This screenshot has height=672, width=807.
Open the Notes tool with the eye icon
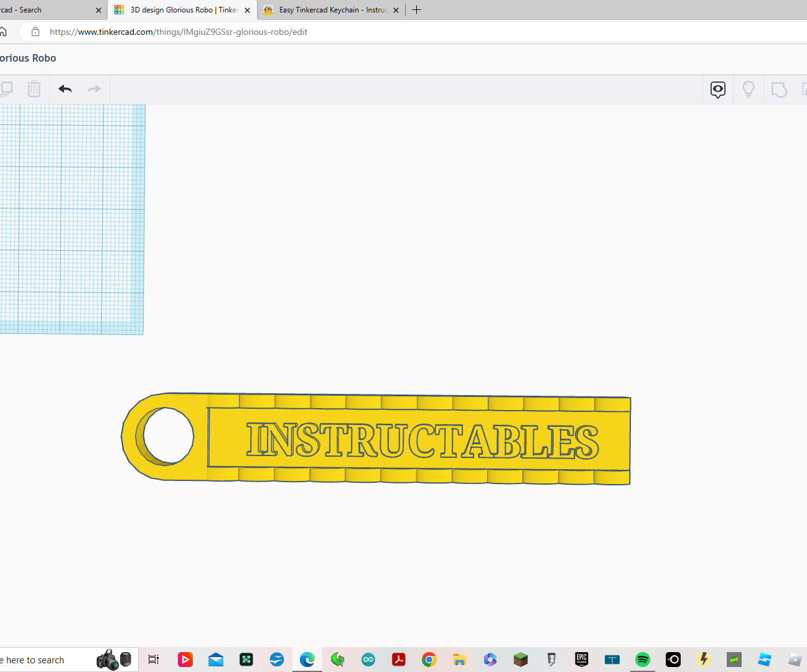(x=717, y=89)
